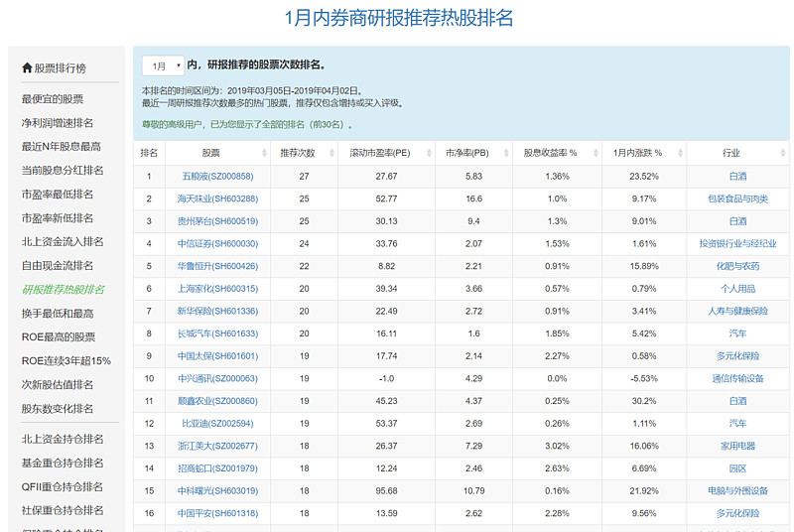Open 投资银行业与经纪业 industry link
The height and width of the screenshot is (532, 794).
point(737,243)
